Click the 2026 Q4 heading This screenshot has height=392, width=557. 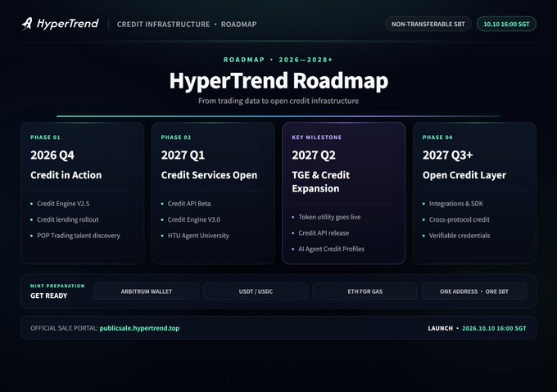(x=52, y=155)
